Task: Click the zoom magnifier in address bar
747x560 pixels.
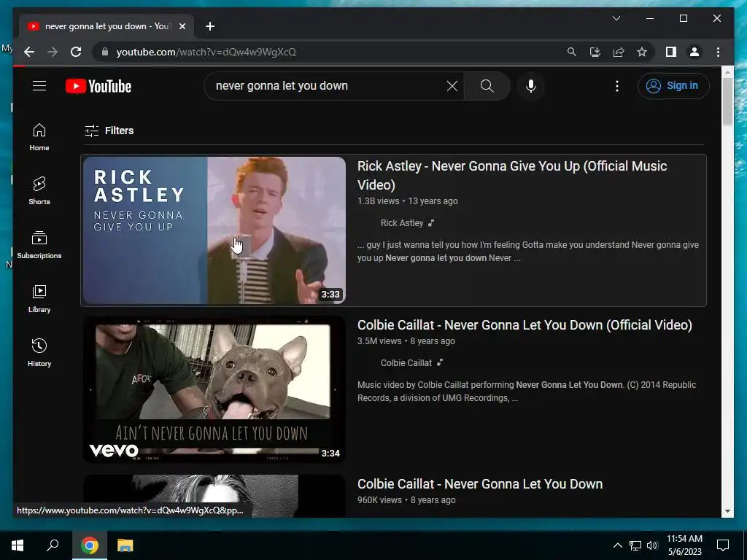Action: (x=572, y=52)
